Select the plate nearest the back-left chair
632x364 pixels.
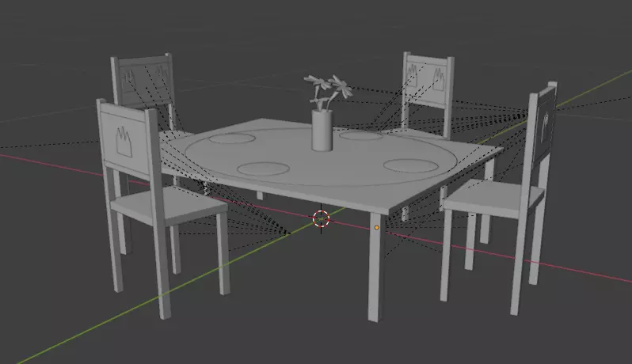click(x=232, y=138)
